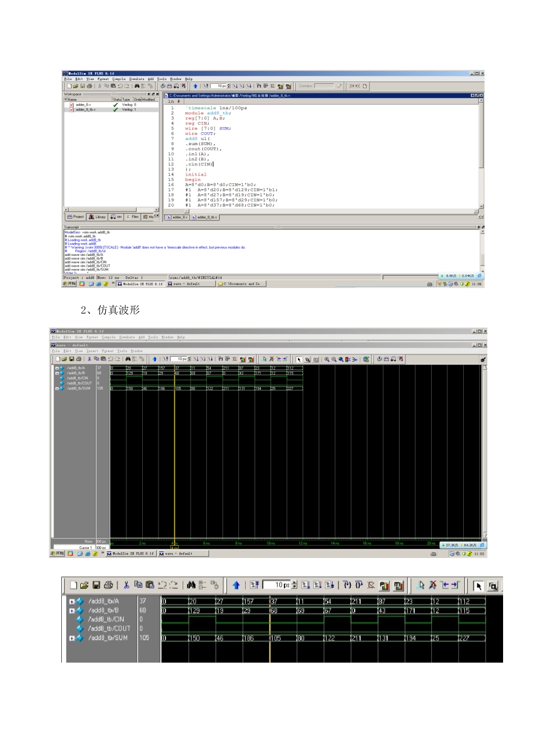Expand /add8_tb/SUM in the middle wave window
Image resolution: width=534 pixels, height=756 pixels.
pos(56,389)
